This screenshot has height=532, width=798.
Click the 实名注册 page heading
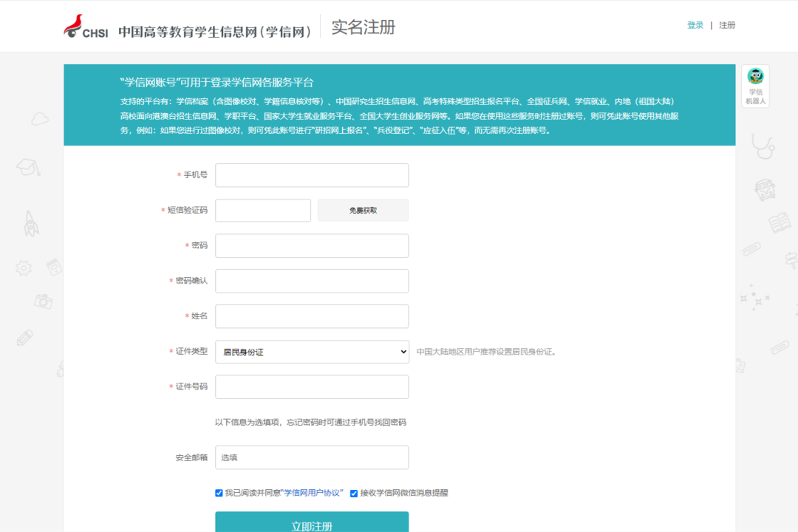click(x=364, y=27)
